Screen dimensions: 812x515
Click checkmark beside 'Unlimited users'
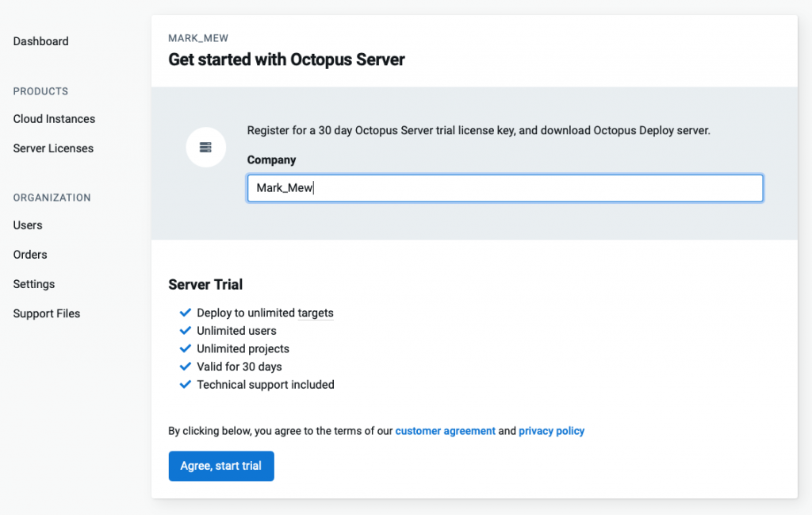pyautogui.click(x=186, y=331)
